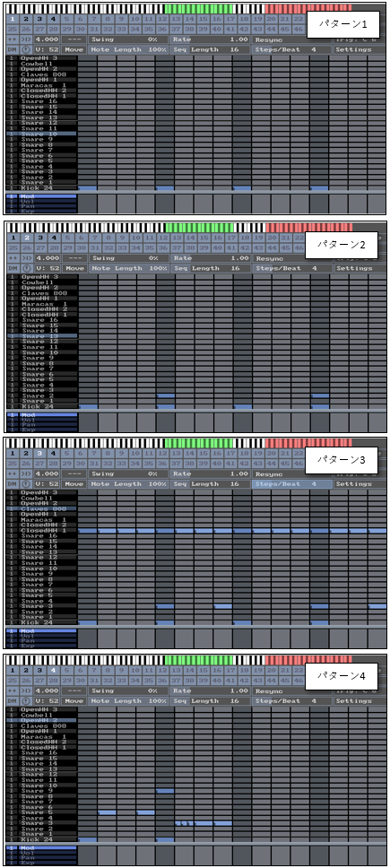
Task: Select ClosedHH 1 row in パターン3 panel
Action: (x=41, y=530)
